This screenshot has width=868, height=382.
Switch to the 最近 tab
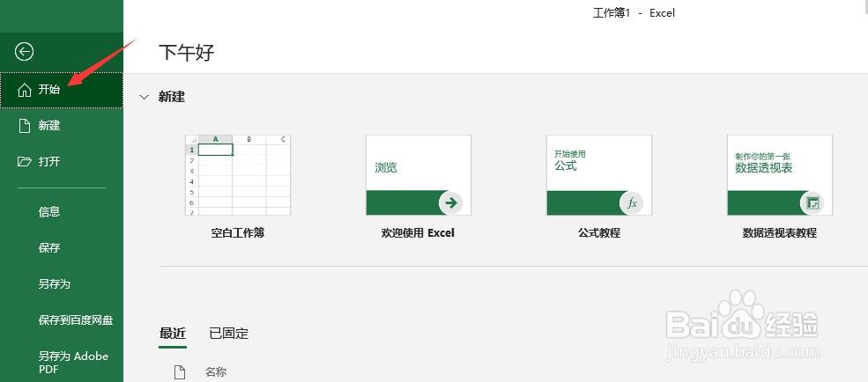[x=172, y=334]
